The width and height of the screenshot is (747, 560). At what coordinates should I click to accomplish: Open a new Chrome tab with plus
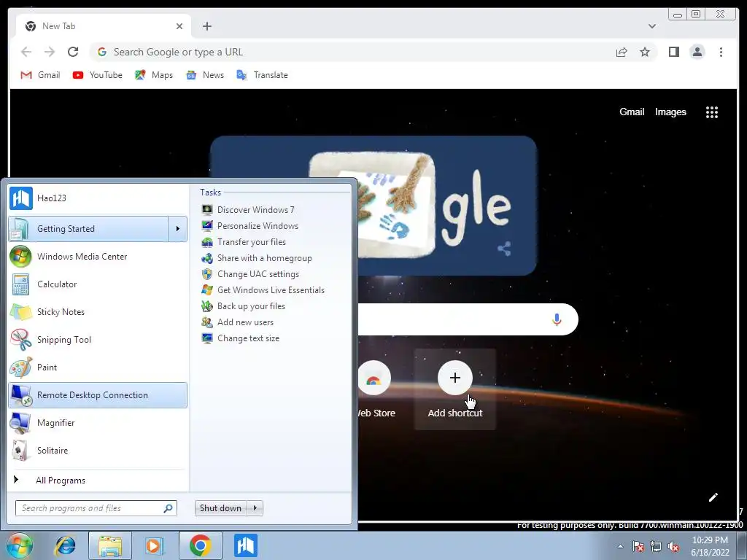coord(206,26)
